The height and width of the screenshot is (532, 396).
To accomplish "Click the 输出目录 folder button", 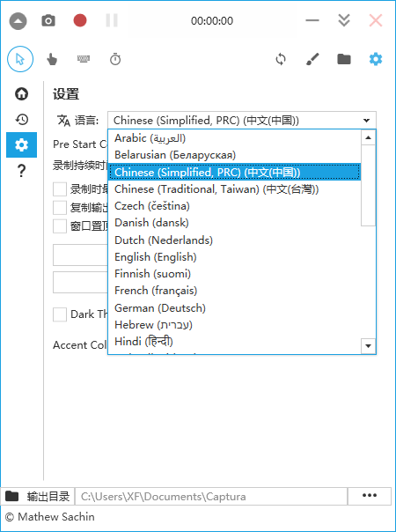I will click(38, 497).
